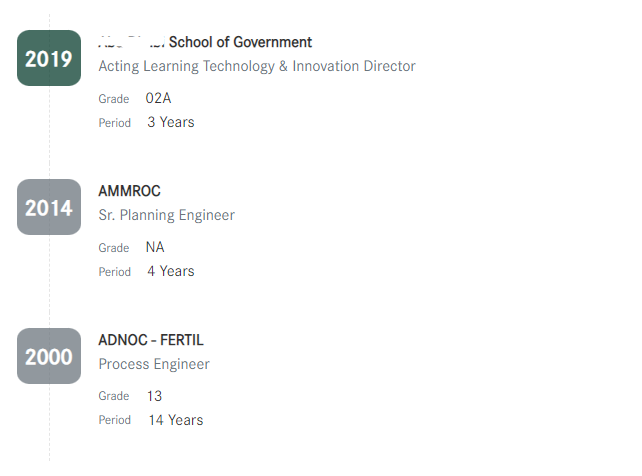The image size is (642, 476).
Task: Click the 4 Years period value
Action: click(x=171, y=271)
